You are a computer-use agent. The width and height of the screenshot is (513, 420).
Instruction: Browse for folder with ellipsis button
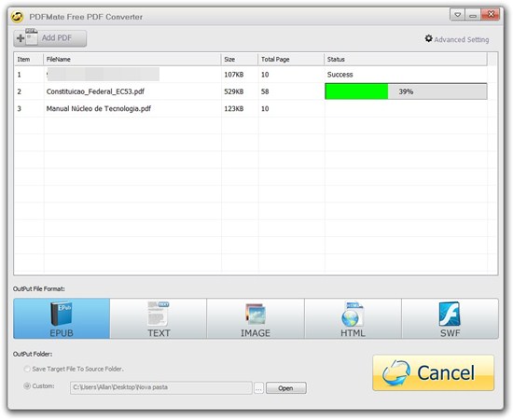click(x=258, y=388)
